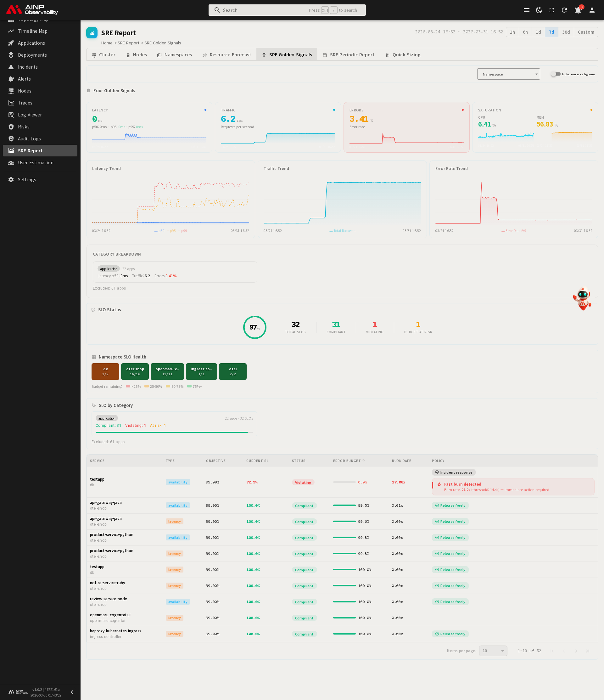
Task: Select the 30d time range button
Action: point(566,32)
